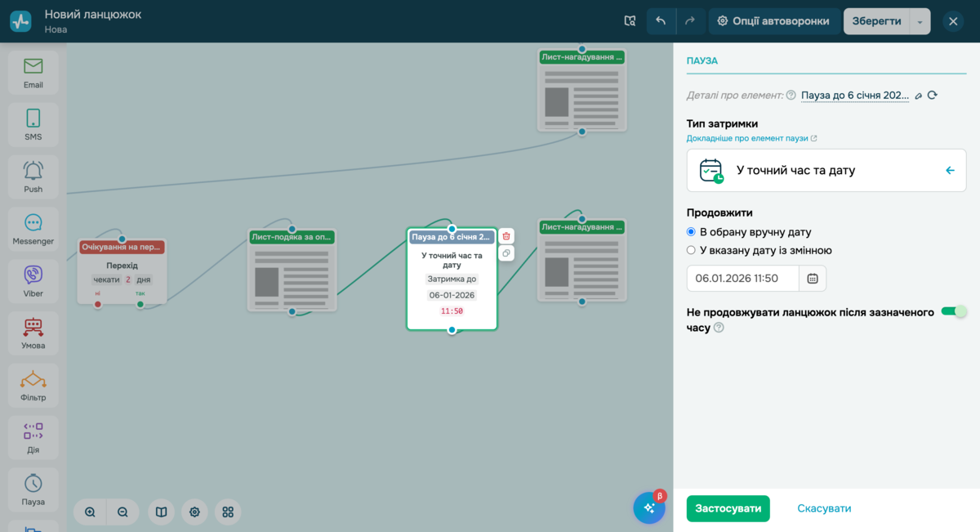The height and width of the screenshot is (532, 980).
Task: Duplicate the selected Пауза node
Action: tap(506, 253)
